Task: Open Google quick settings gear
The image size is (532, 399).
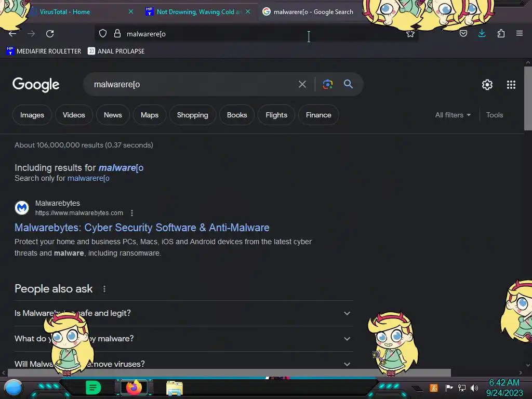Action: [x=487, y=85]
